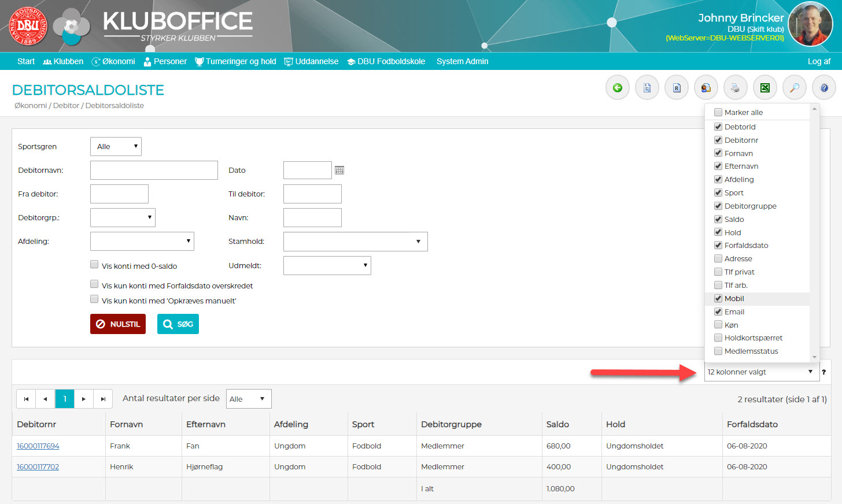Click the Navn input field
Viewport: 842px width, 504px height.
coord(312,217)
